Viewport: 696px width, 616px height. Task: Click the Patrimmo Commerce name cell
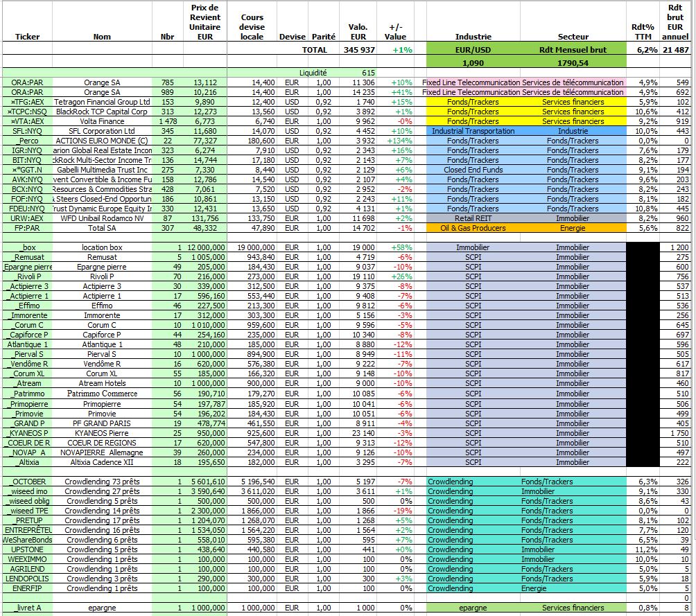point(102,394)
